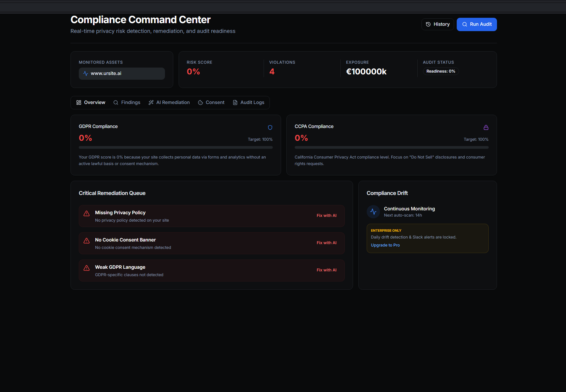Click the 'Continuous Monitoring' label

409,209
